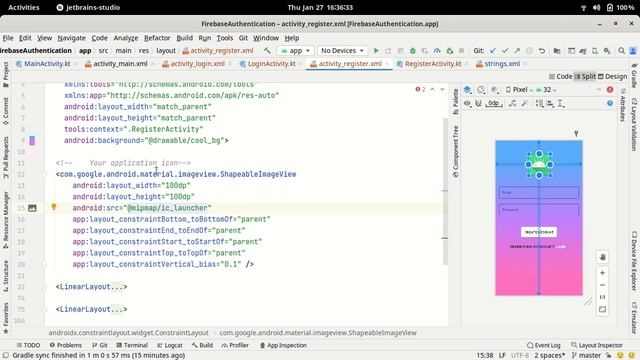
Task: Click the line 9 background color swatch
Action: 32,141
